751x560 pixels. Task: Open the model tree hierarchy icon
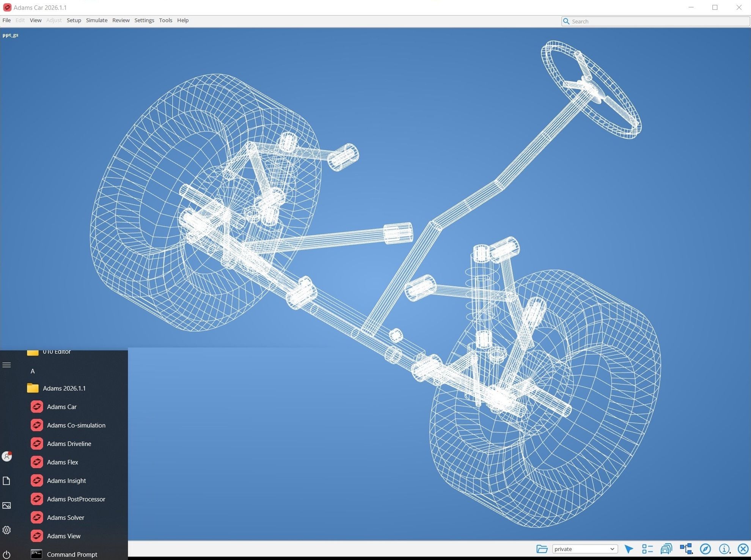686,549
